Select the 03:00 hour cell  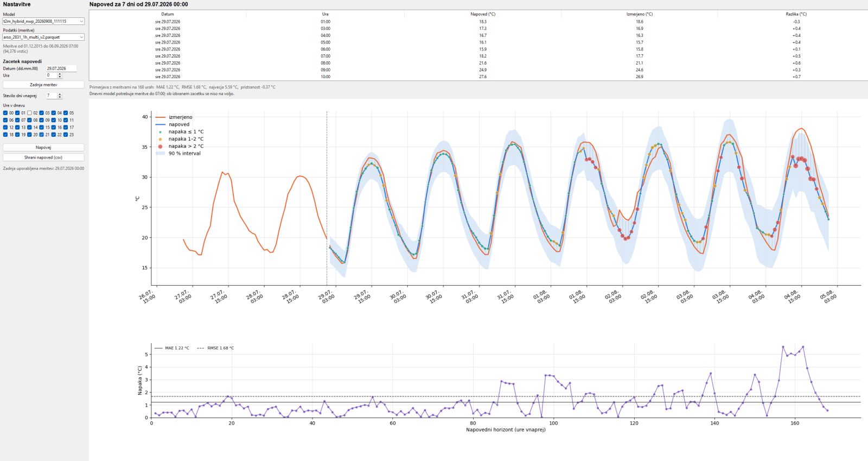point(325,28)
